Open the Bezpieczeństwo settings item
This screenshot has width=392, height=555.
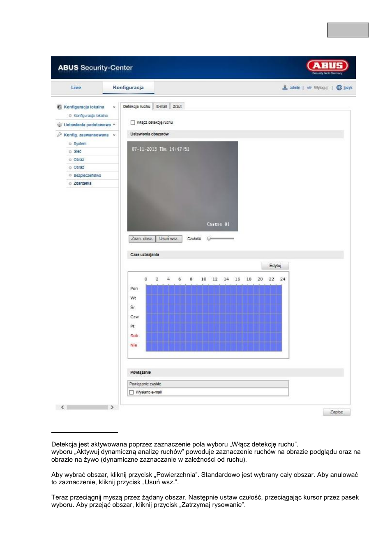(88, 176)
